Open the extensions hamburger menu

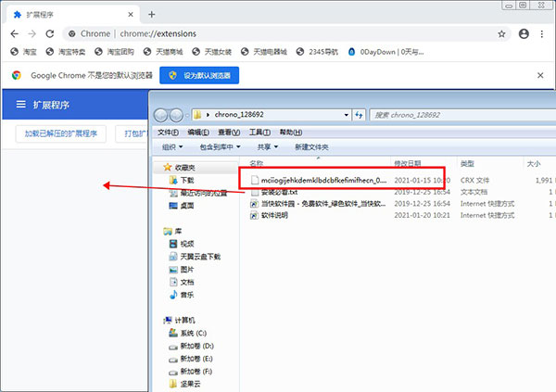click(20, 106)
